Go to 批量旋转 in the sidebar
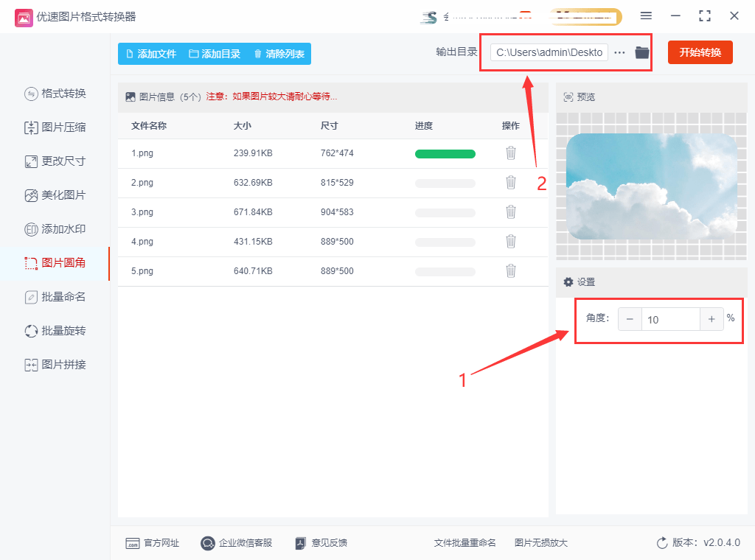This screenshot has width=755, height=560. coord(55,331)
